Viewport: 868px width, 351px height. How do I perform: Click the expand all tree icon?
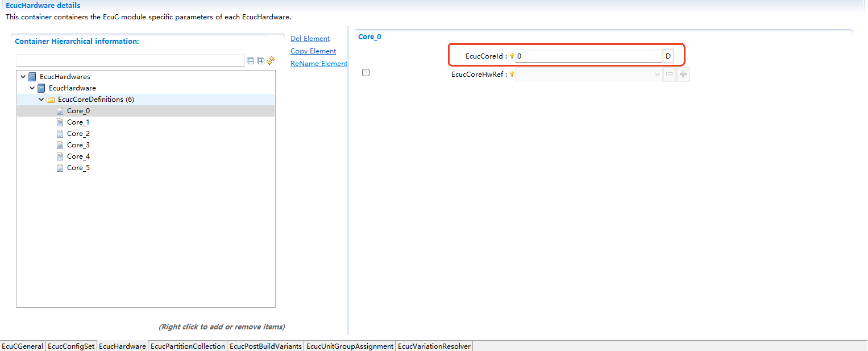pos(261,61)
